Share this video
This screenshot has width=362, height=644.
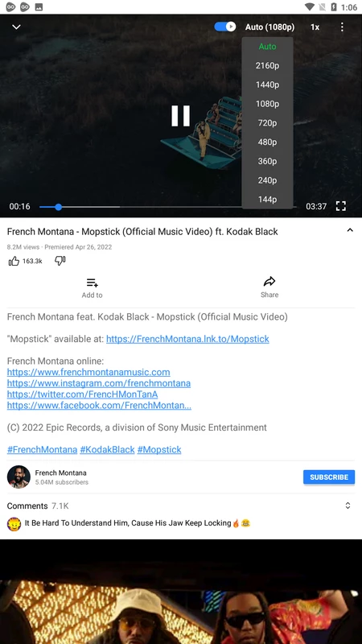click(269, 282)
